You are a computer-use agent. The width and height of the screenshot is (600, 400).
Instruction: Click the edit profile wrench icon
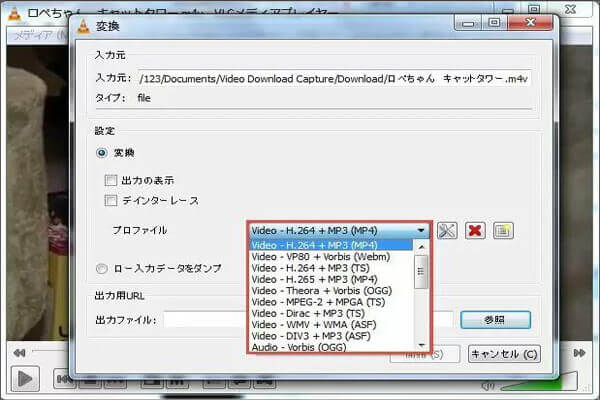[447, 230]
